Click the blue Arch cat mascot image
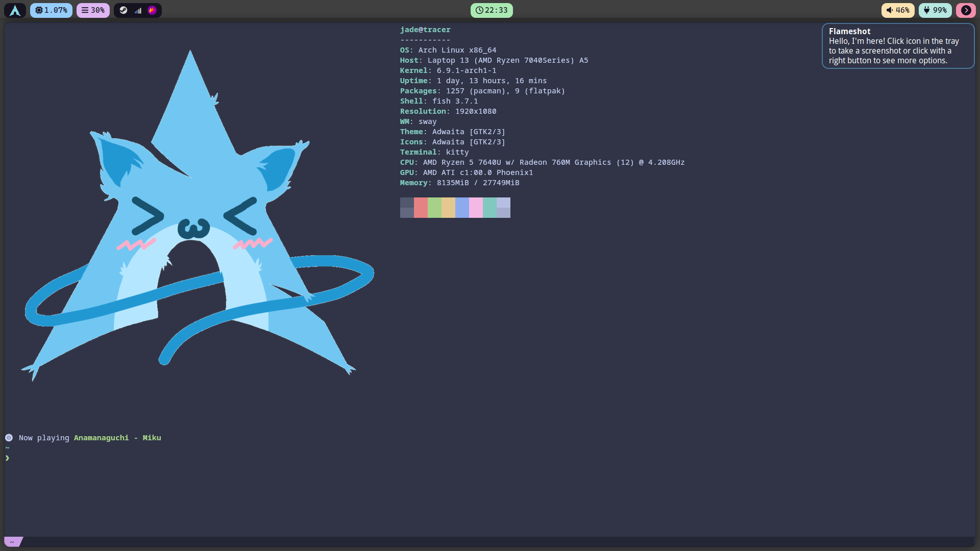Screen dimensions: 980x551 coord(194,214)
